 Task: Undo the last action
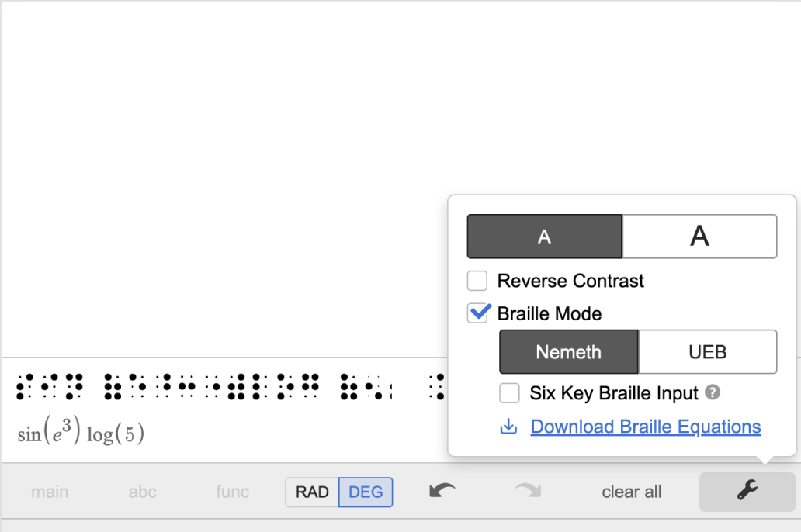click(441, 492)
